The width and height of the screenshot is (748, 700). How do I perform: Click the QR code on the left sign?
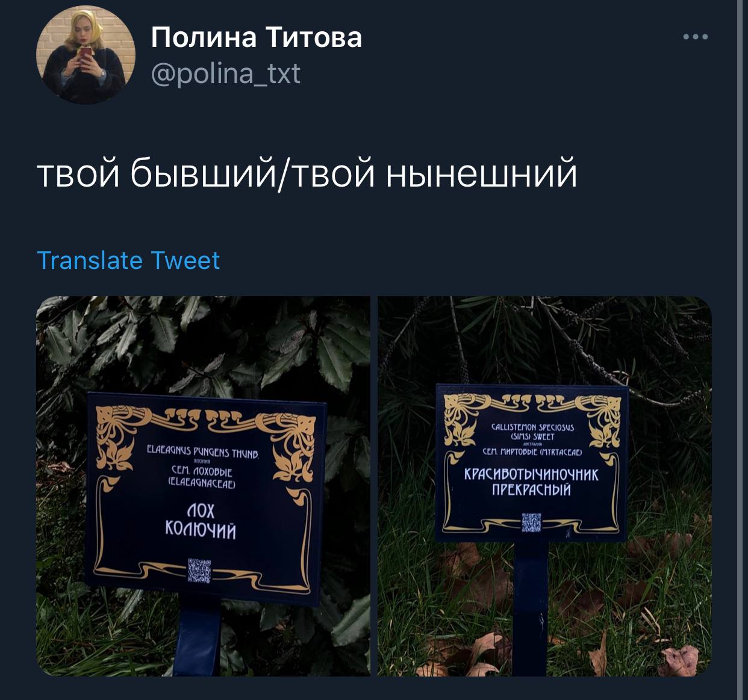[x=200, y=571]
